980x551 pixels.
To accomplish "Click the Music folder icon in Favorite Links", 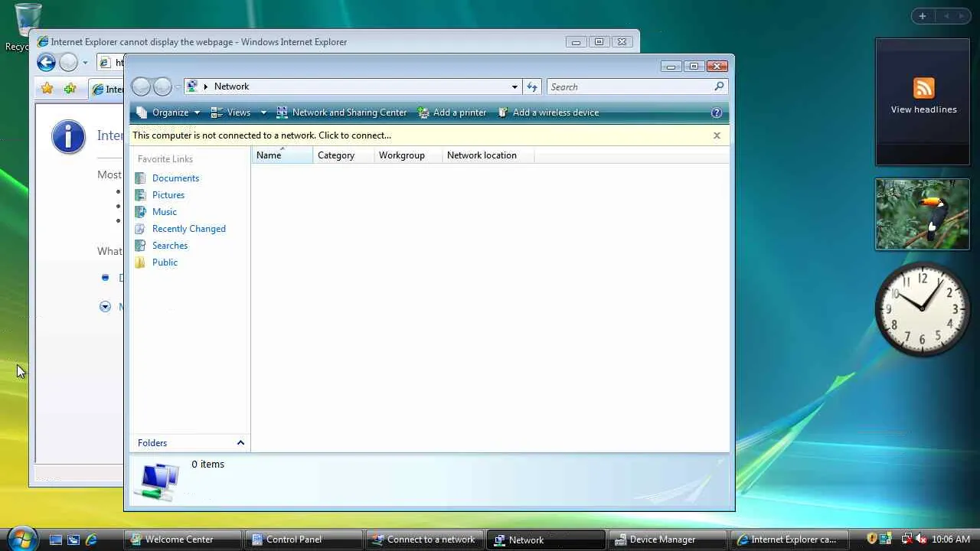I will [x=140, y=212].
